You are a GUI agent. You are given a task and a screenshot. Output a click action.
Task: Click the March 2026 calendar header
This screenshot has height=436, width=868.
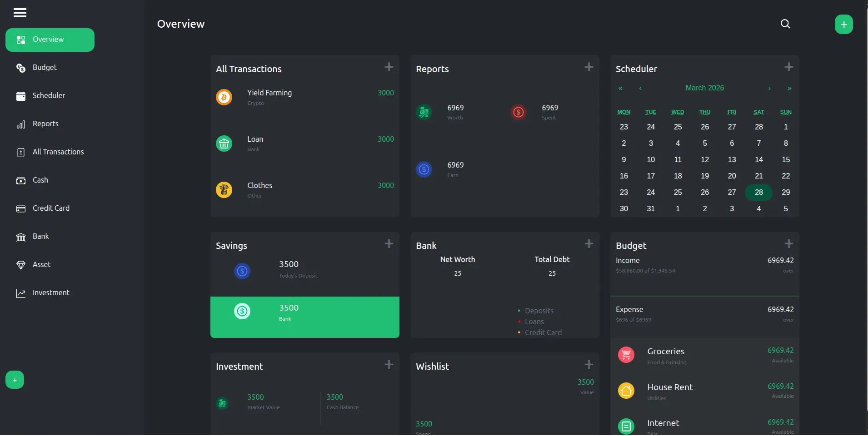click(x=704, y=88)
